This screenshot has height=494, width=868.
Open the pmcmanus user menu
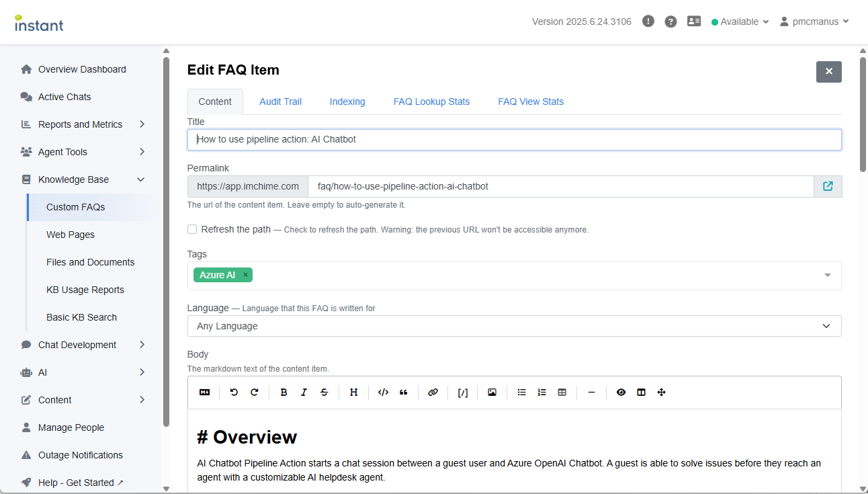coord(814,22)
